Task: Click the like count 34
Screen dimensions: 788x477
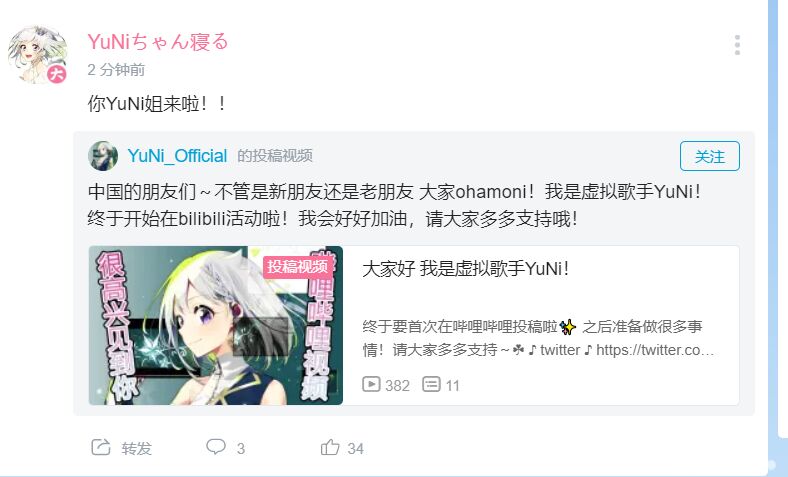Action: click(355, 448)
